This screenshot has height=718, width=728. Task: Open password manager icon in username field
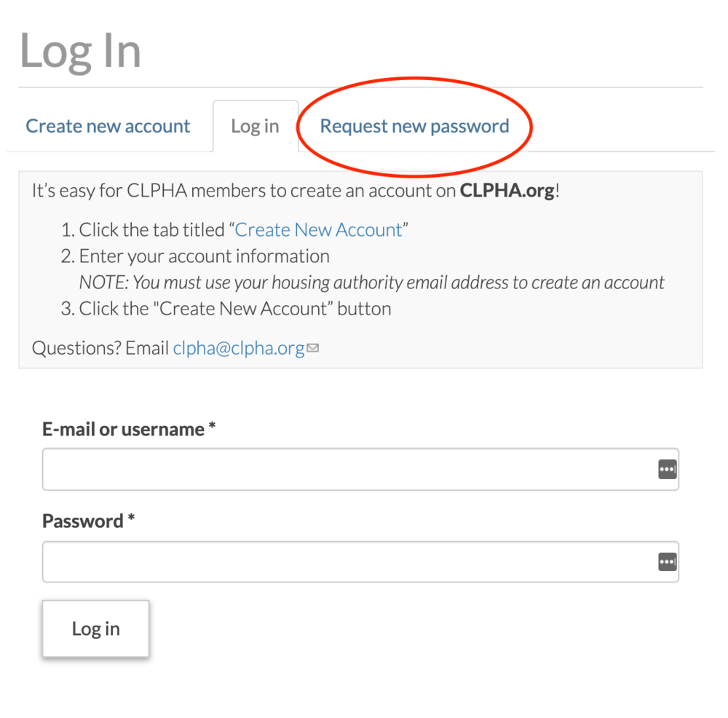tap(668, 469)
